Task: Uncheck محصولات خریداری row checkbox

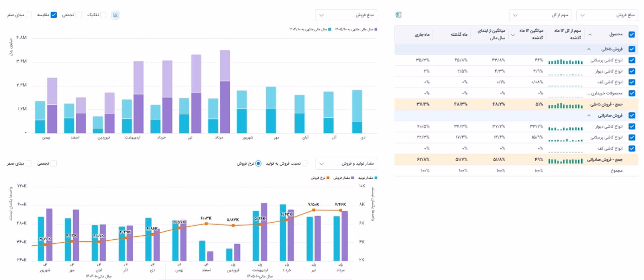Action: tap(632, 93)
